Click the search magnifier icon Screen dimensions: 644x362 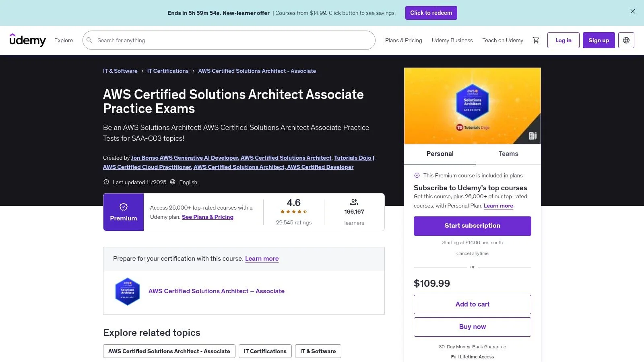click(89, 40)
